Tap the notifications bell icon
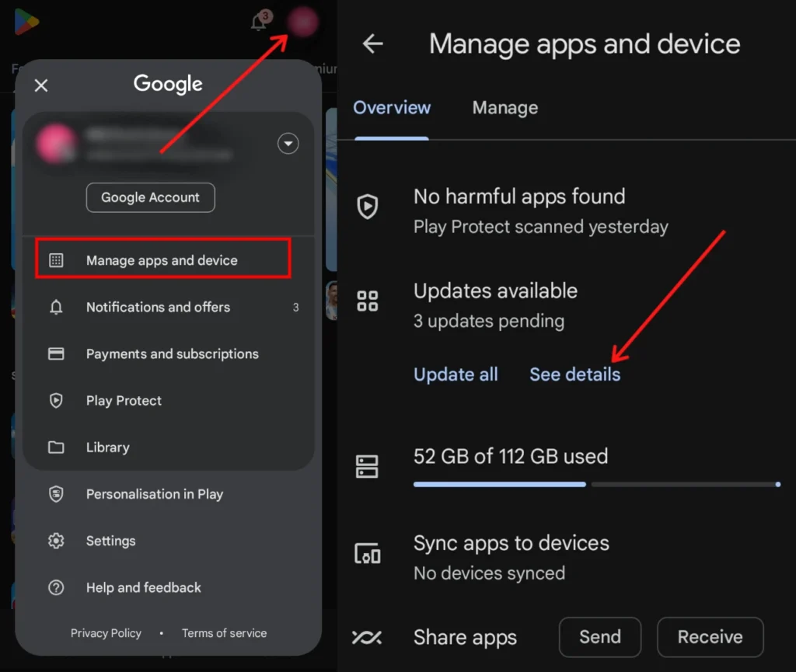796x672 pixels. coord(259,23)
